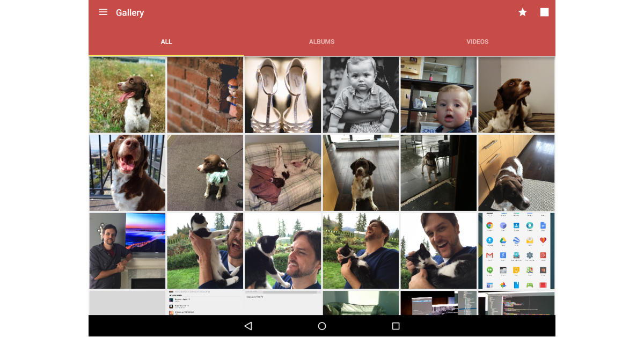Open the man pointing at TV photo

click(127, 251)
